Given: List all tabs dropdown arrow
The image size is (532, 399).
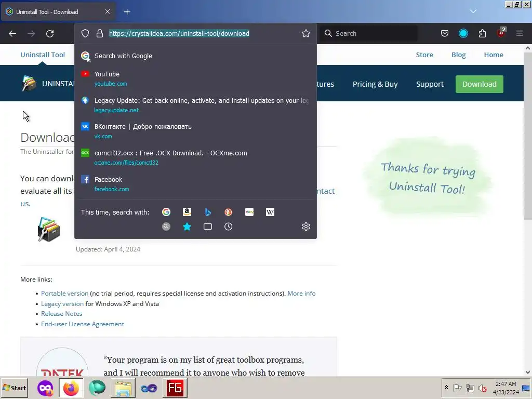Looking at the screenshot, I should (x=473, y=11).
